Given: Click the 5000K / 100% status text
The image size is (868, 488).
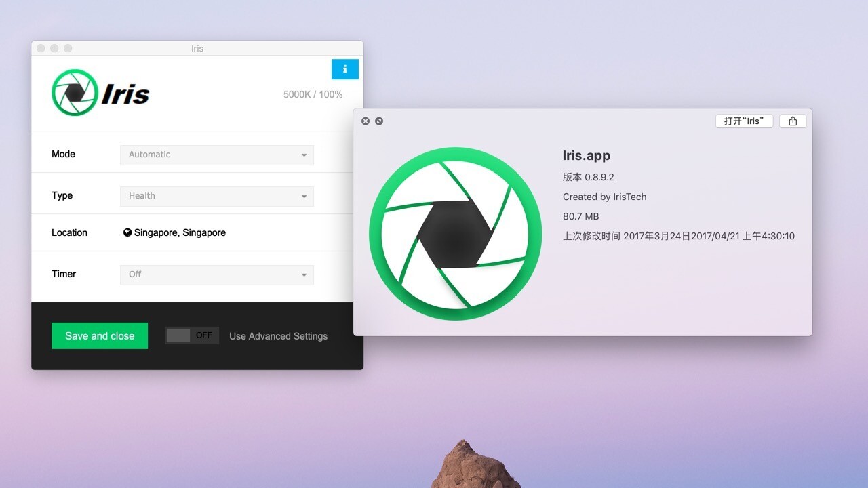Looking at the screenshot, I should 313,94.
